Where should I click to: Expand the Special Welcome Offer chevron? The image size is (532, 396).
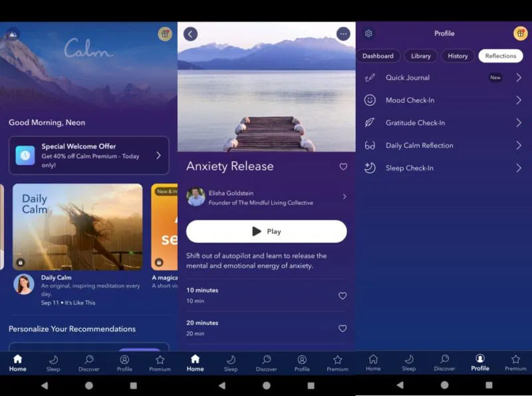pyautogui.click(x=158, y=156)
